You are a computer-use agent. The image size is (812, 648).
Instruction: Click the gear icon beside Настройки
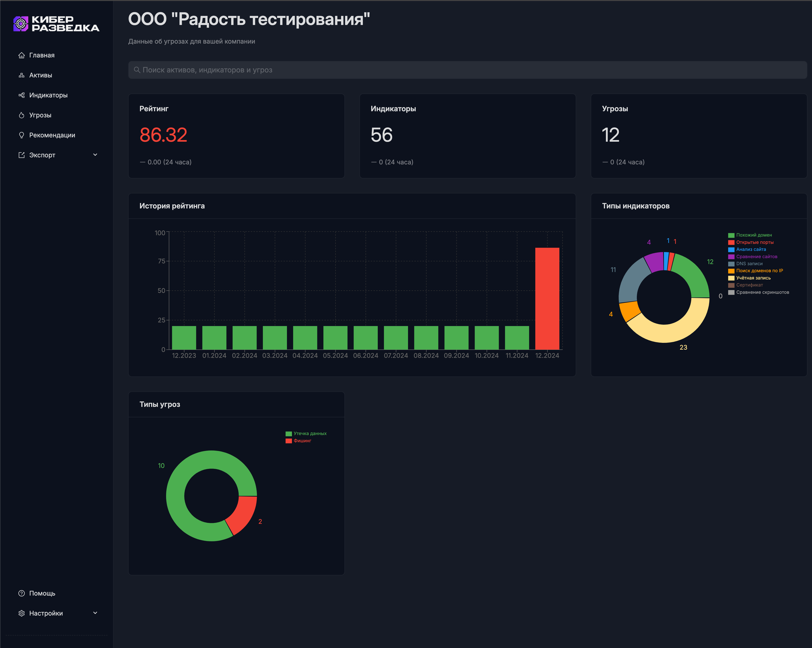click(21, 613)
